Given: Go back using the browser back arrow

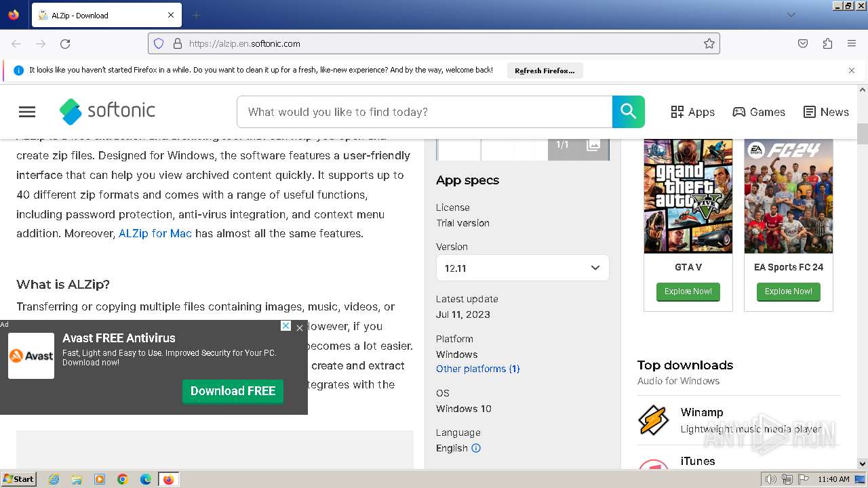Looking at the screenshot, I should [16, 43].
